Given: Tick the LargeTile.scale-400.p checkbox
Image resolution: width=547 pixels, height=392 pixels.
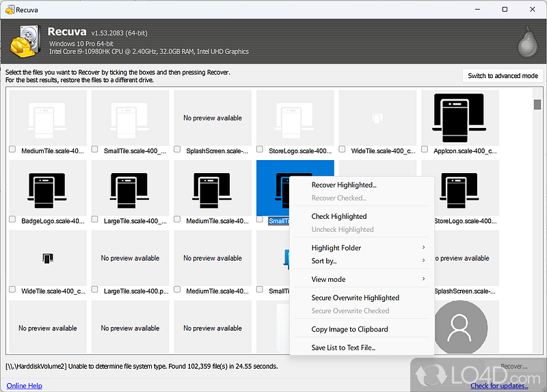Looking at the screenshot, I should [94, 289].
